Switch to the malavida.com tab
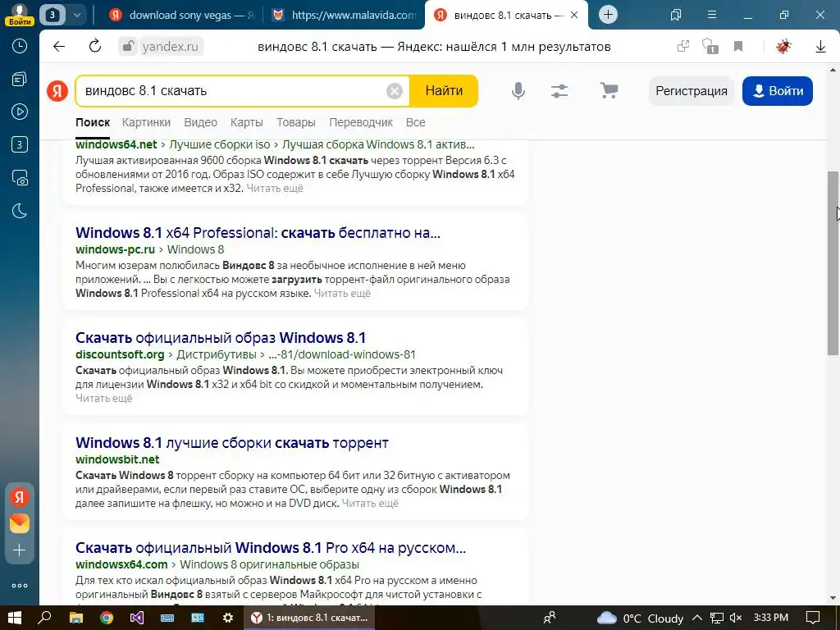 345,15
